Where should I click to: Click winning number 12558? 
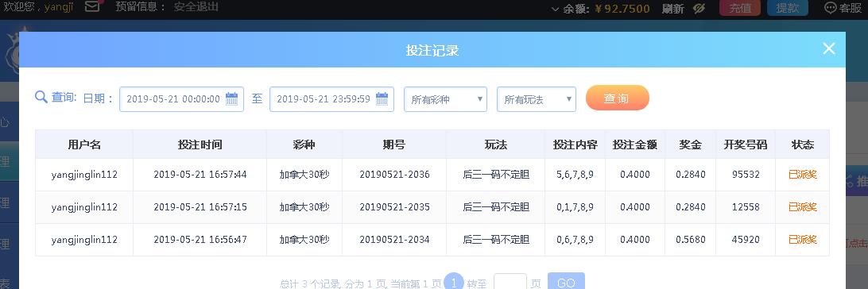[x=746, y=207]
